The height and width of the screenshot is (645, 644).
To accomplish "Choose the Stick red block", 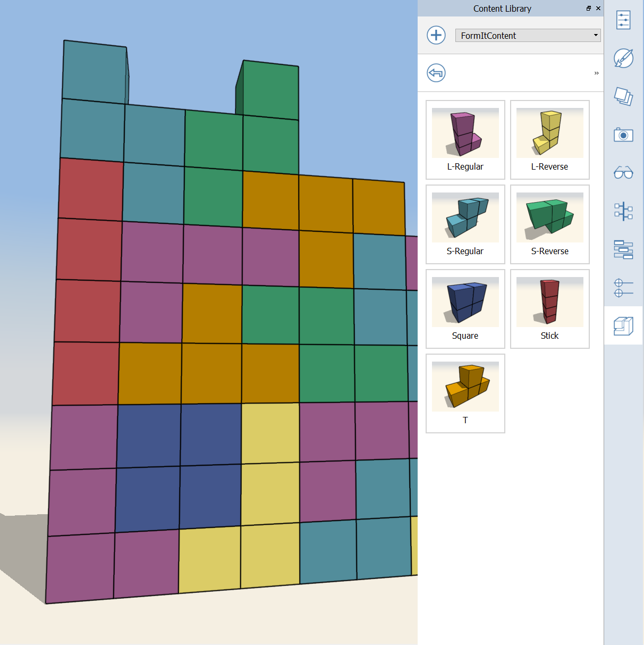I will 550,309.
